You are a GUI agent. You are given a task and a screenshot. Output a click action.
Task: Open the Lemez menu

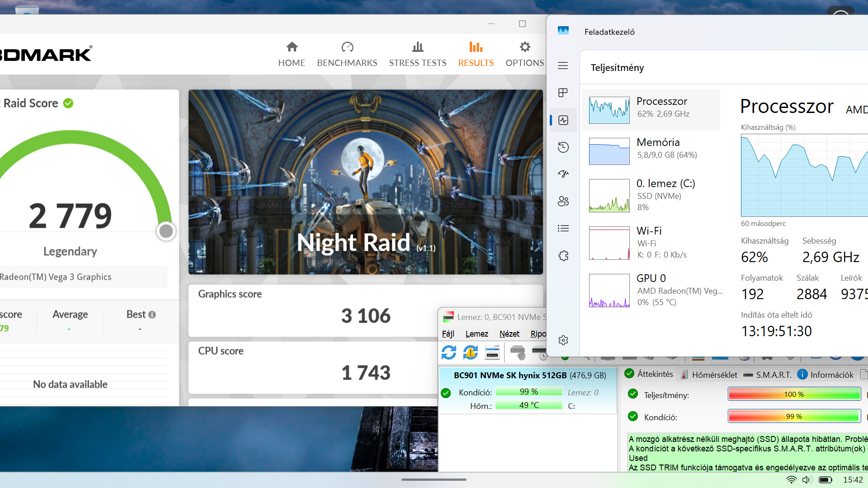pyautogui.click(x=476, y=334)
